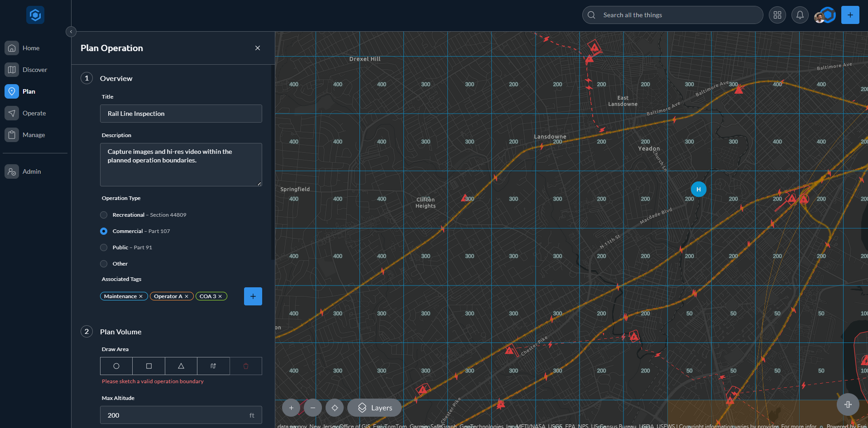Select the polygon triangle draw tool
This screenshot has width=868, height=428.
[x=181, y=366]
